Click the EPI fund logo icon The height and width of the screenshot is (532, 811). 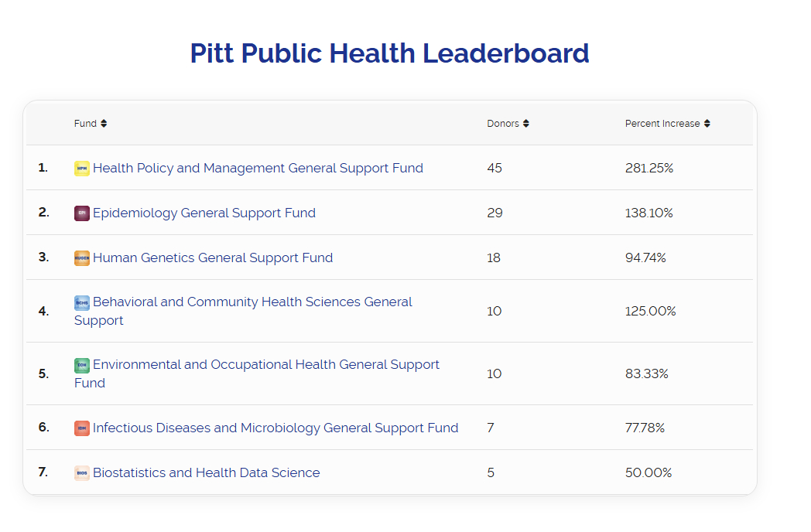[x=82, y=213]
